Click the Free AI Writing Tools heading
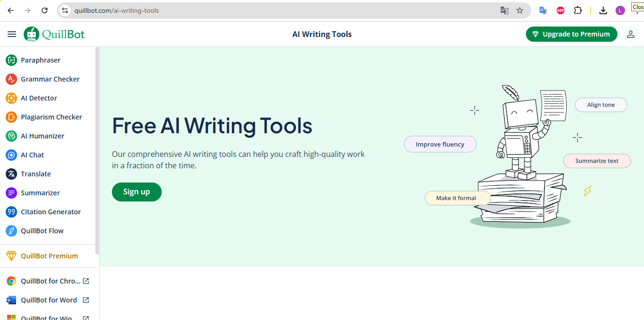Image resolution: width=644 pixels, height=320 pixels. tap(212, 126)
